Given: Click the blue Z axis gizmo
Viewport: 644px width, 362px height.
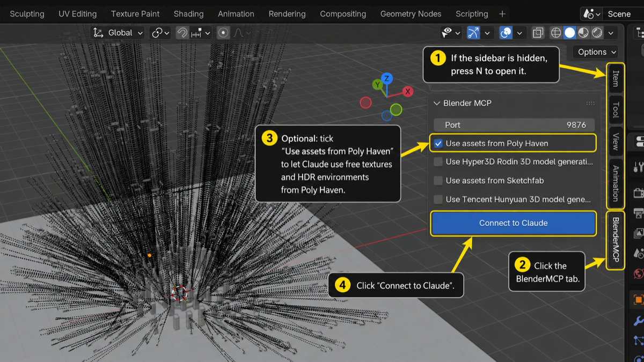Looking at the screenshot, I should pyautogui.click(x=387, y=78).
